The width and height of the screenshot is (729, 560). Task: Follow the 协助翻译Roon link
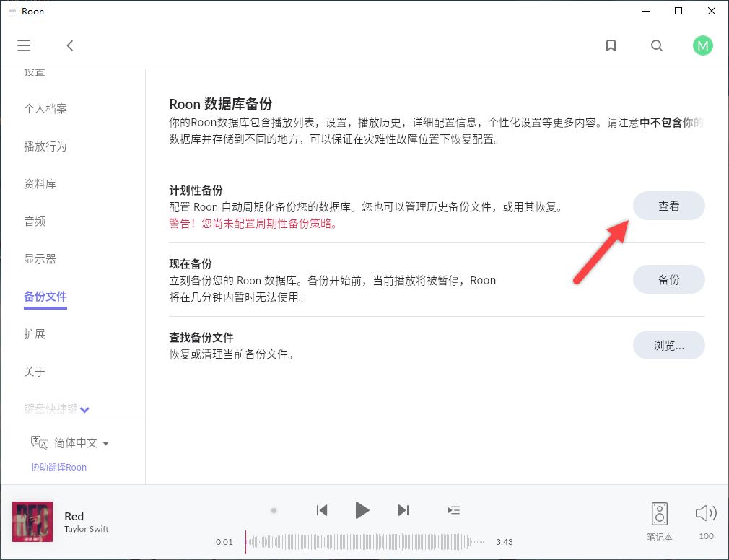59,467
